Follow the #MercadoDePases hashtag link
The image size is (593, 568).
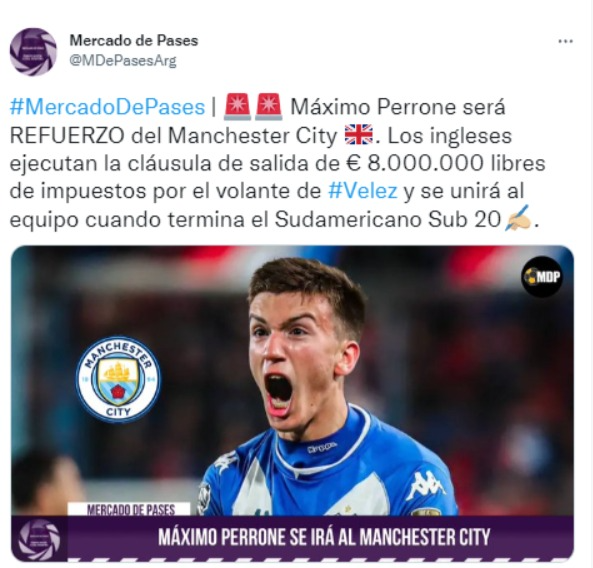[x=107, y=107]
